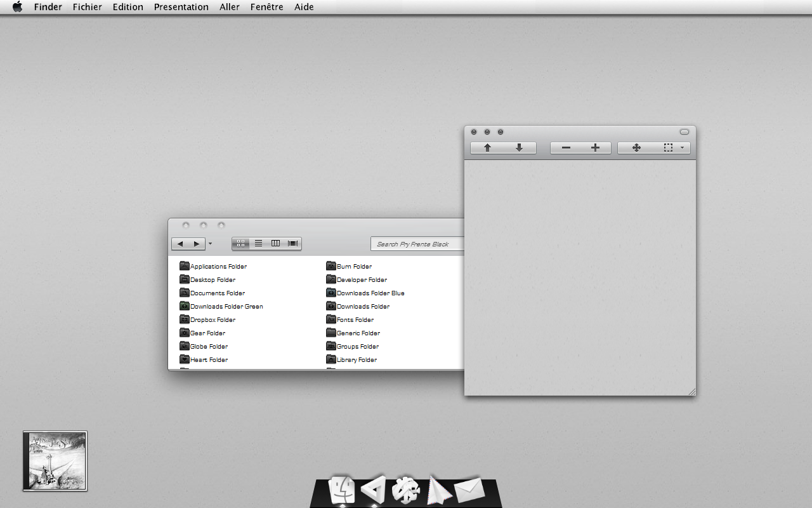Open the Presentation menu
Viewport: 812px width, 508px height.
(181, 7)
